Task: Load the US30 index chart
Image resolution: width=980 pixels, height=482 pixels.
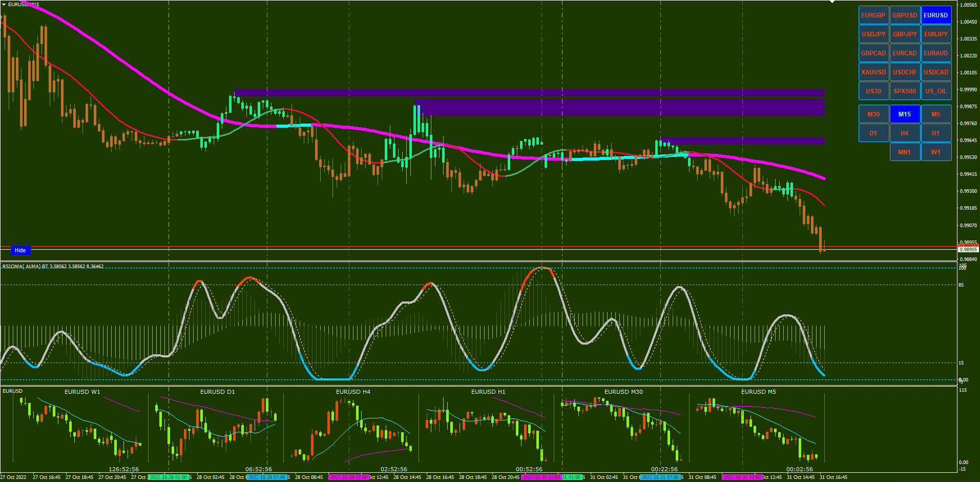Action: [x=873, y=91]
